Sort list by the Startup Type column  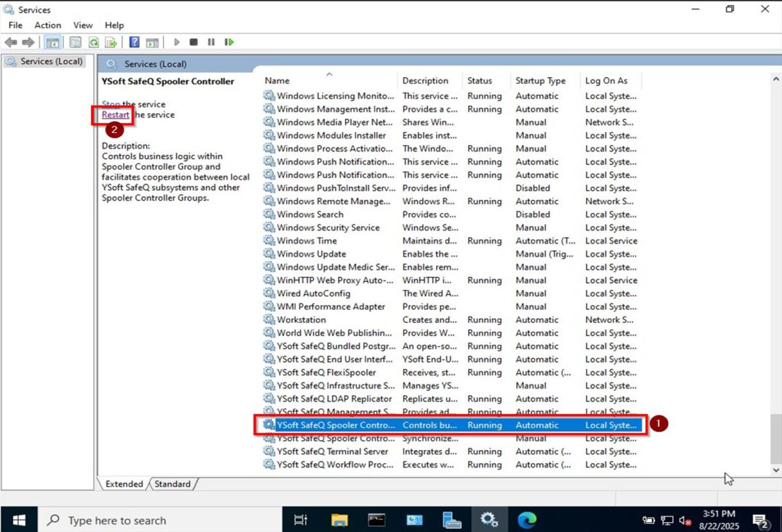click(540, 81)
